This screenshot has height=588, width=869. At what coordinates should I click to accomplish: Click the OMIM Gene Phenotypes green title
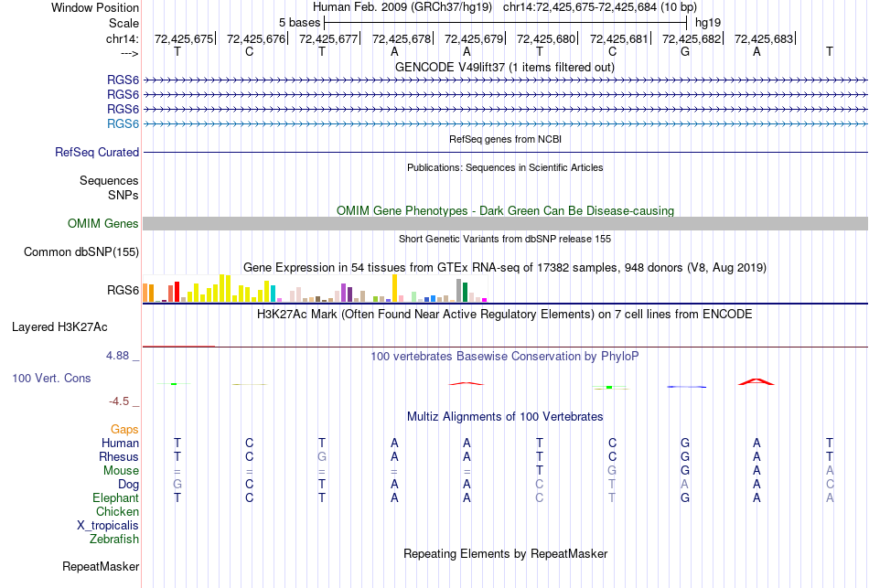[x=505, y=210]
